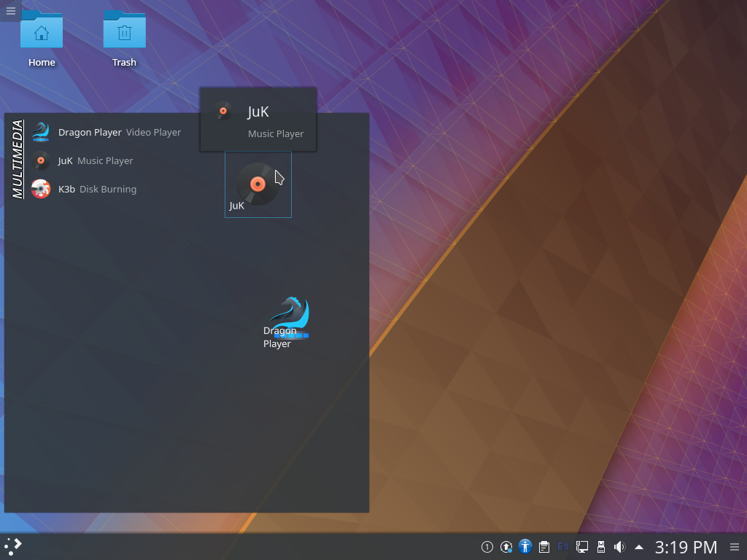The image size is (747, 560).
Task: Launch K3b Disk Burning from the Multimedia list
Action: click(84, 189)
